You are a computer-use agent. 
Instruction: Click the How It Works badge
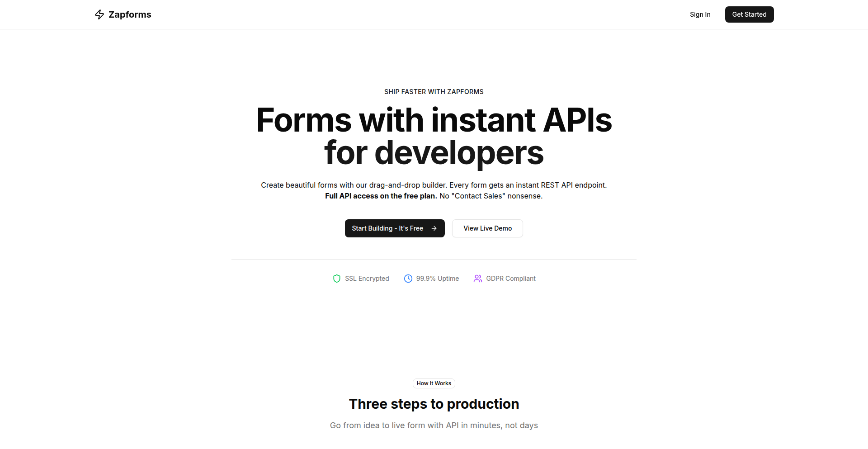(434, 383)
